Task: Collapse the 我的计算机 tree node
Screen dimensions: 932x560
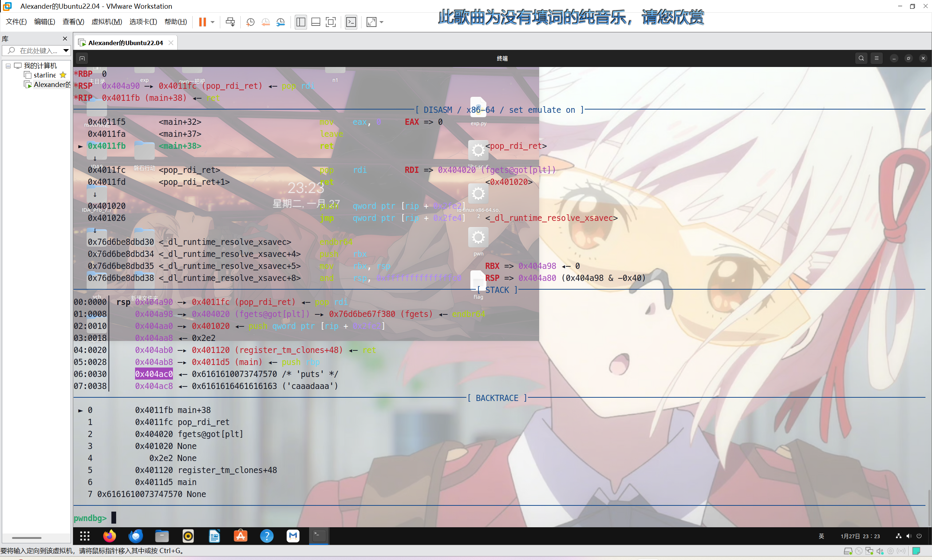Action: coord(8,65)
